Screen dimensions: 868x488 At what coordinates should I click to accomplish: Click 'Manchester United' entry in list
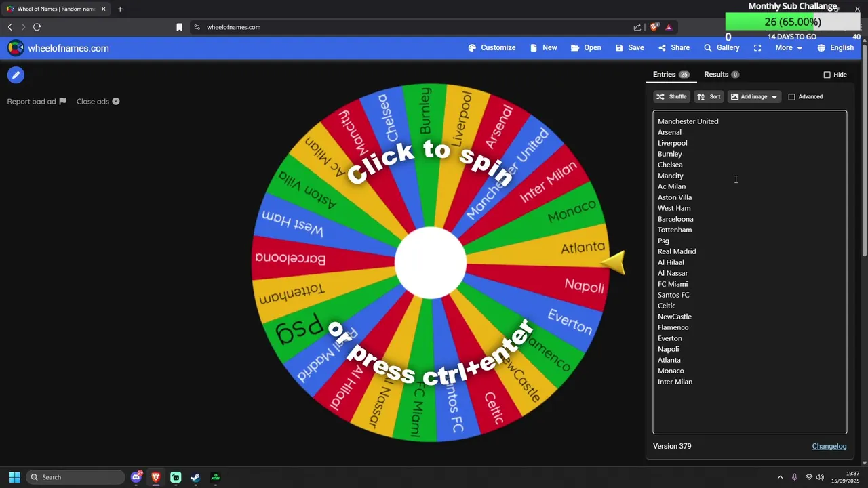pyautogui.click(x=688, y=121)
